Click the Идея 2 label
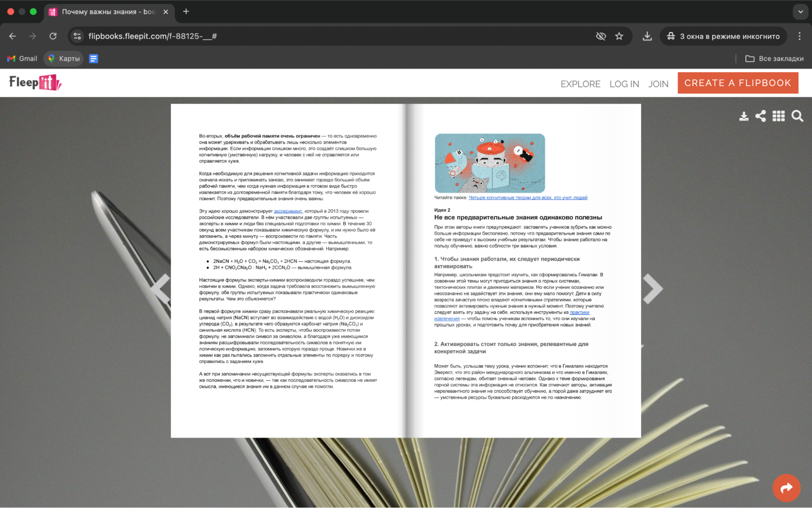This screenshot has height=508, width=812. click(x=442, y=210)
